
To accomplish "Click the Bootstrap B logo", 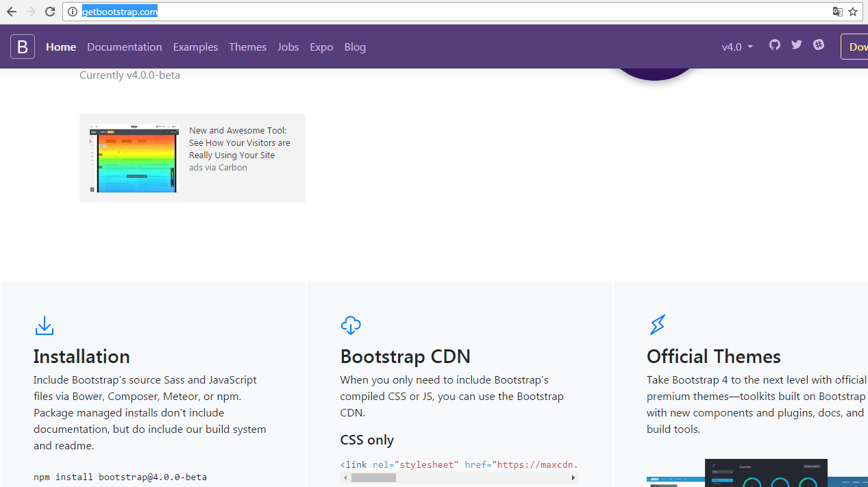I will coord(23,47).
